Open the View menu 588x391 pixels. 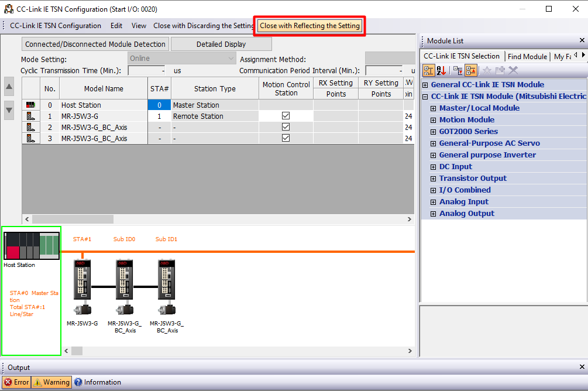pyautogui.click(x=139, y=26)
